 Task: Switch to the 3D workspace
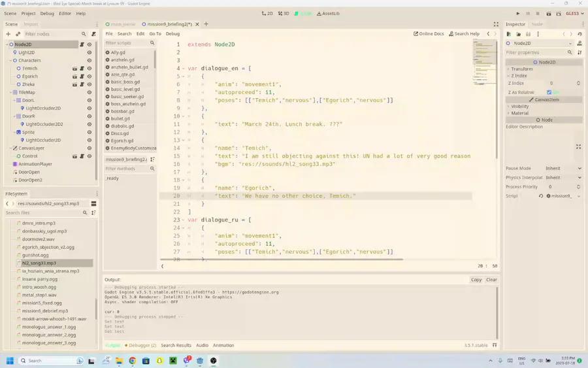pos(284,14)
